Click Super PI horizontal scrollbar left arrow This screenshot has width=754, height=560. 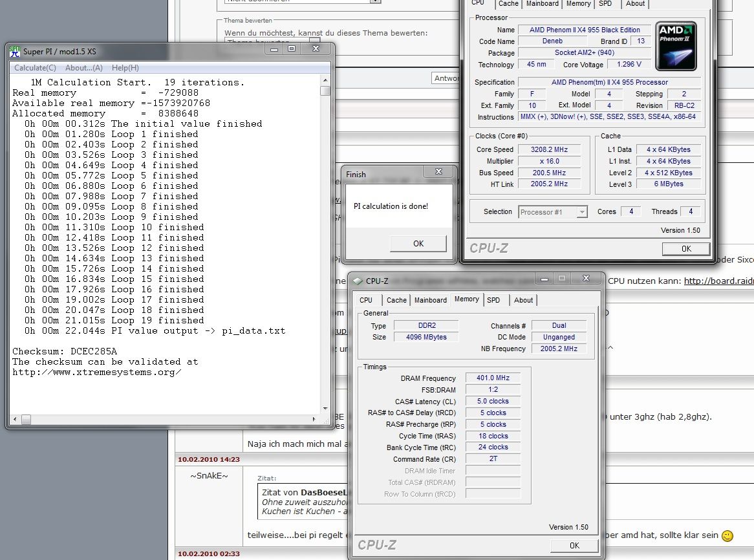pos(15,419)
